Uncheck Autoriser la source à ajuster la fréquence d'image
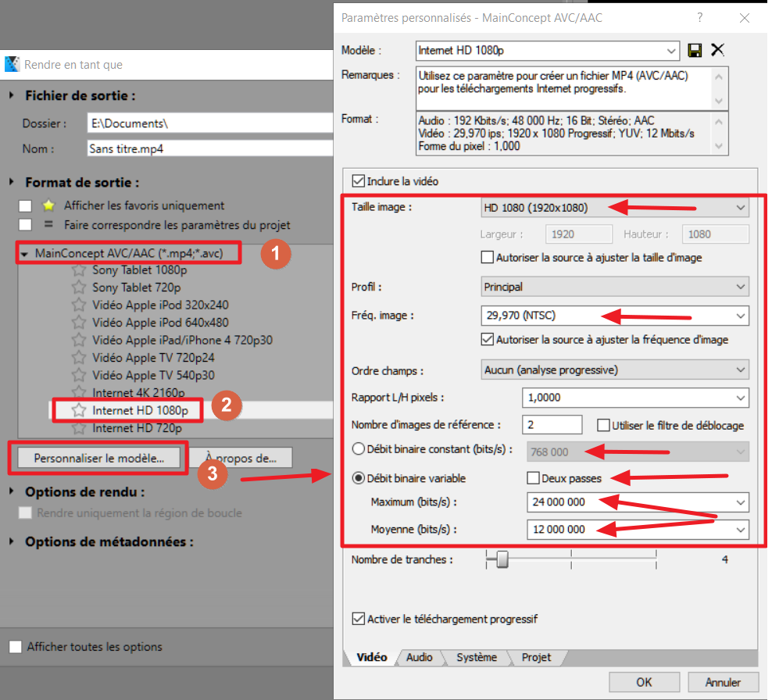Viewport: 772px width, 700px height. [x=488, y=339]
